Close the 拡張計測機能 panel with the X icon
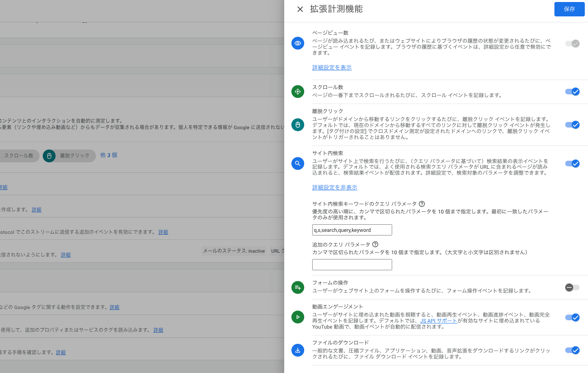 coord(300,9)
